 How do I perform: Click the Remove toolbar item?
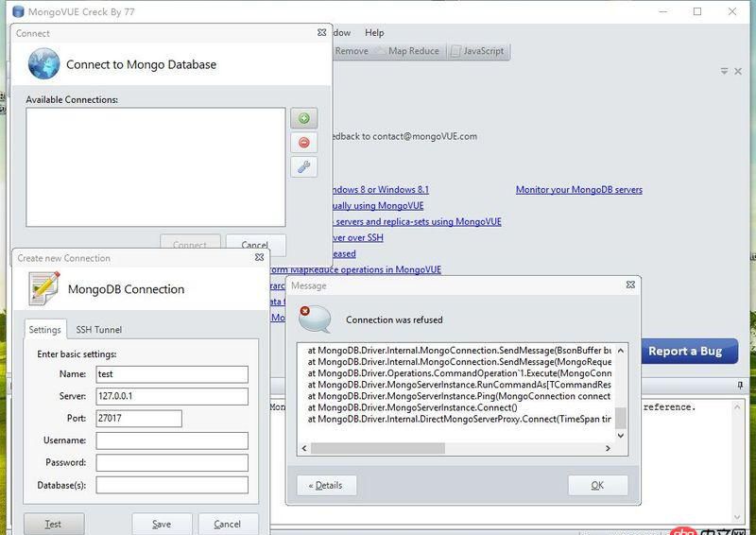point(352,51)
